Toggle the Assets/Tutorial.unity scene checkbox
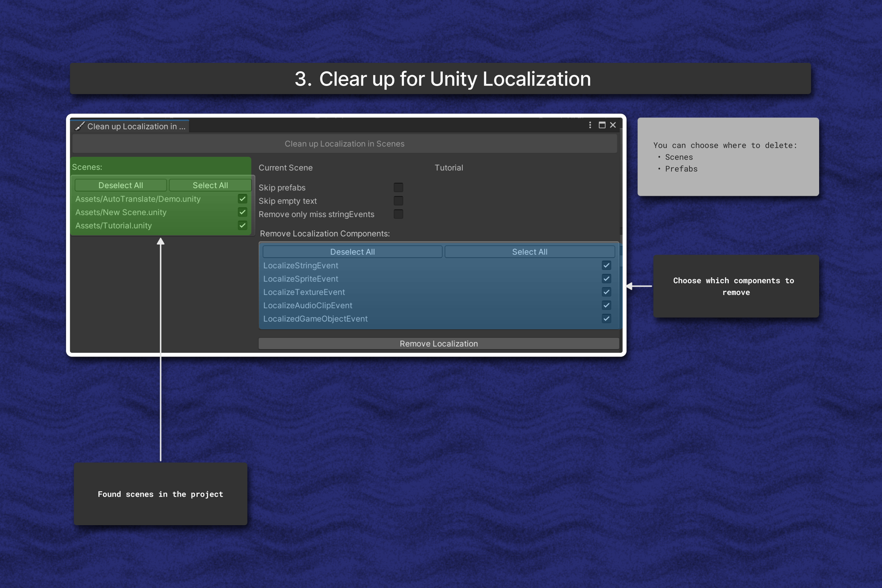Image resolution: width=882 pixels, height=588 pixels. [x=242, y=225]
